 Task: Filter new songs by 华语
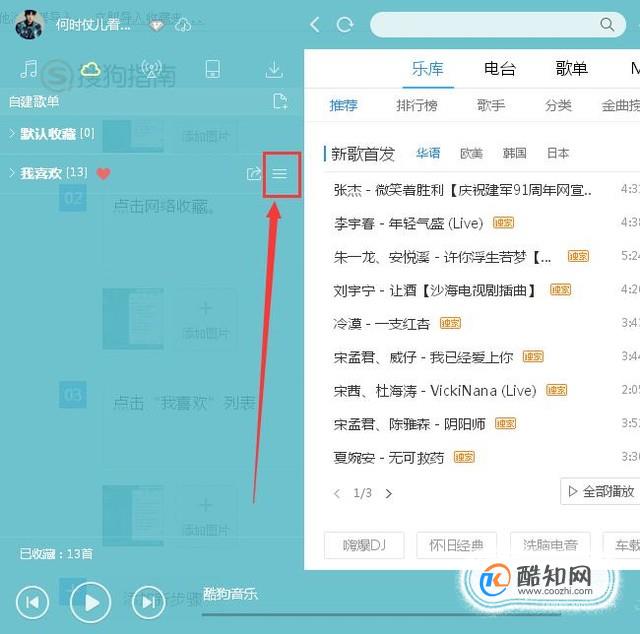point(428,153)
